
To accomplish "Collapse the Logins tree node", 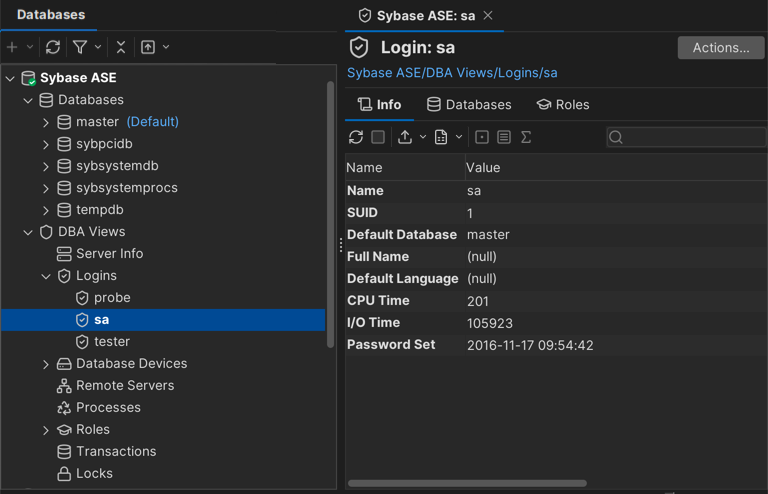I will 46,276.
